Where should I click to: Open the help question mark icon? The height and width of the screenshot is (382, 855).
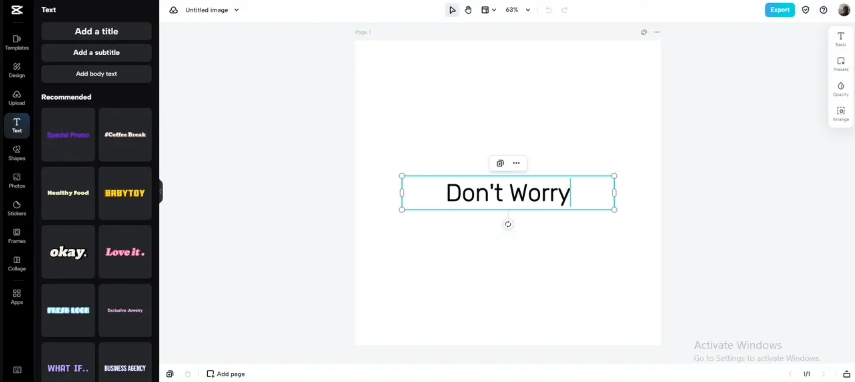point(823,10)
